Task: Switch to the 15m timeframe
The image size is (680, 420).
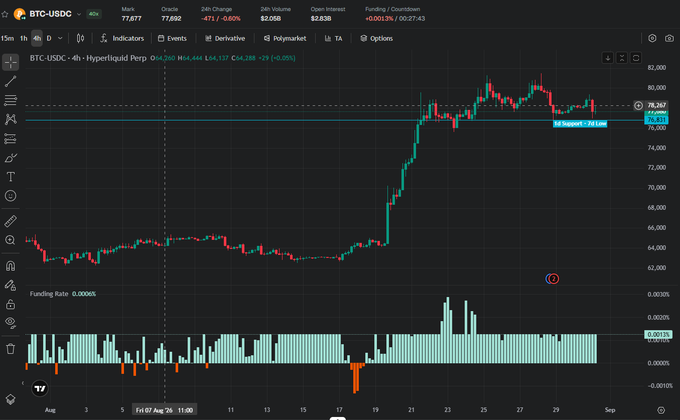Action: pyautogui.click(x=7, y=38)
